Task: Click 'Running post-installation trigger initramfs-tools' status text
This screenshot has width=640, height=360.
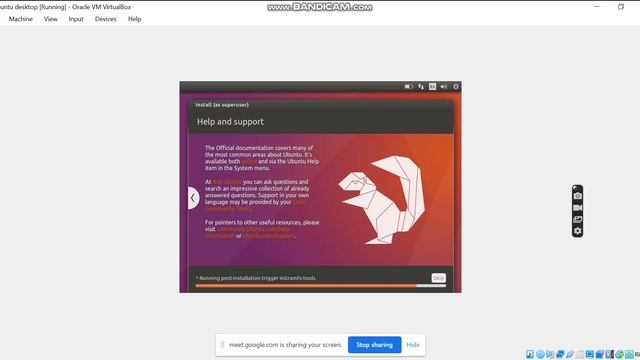Action: 257,278
